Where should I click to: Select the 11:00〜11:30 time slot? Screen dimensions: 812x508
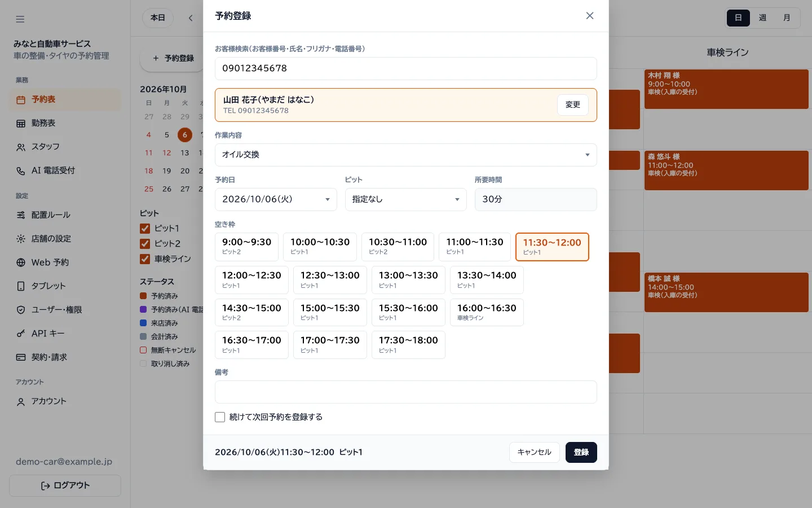475,247
